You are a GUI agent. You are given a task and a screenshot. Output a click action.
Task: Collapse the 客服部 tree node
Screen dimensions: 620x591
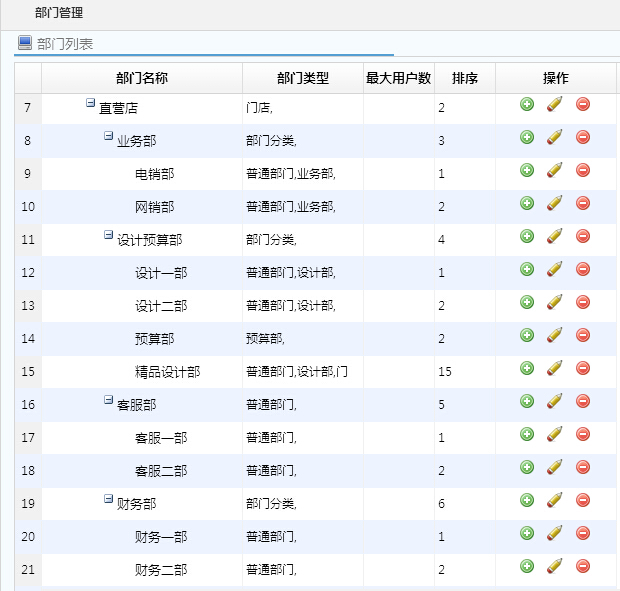pos(109,400)
